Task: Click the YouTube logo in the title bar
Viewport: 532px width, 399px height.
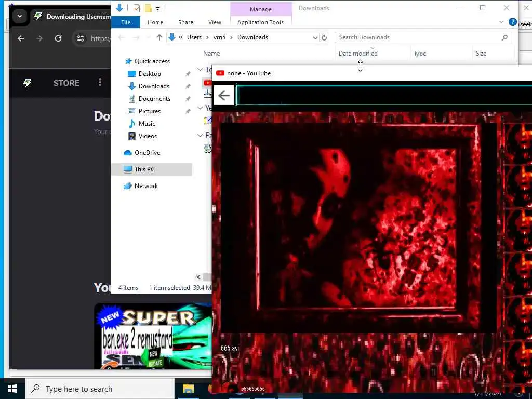Action: (x=220, y=73)
